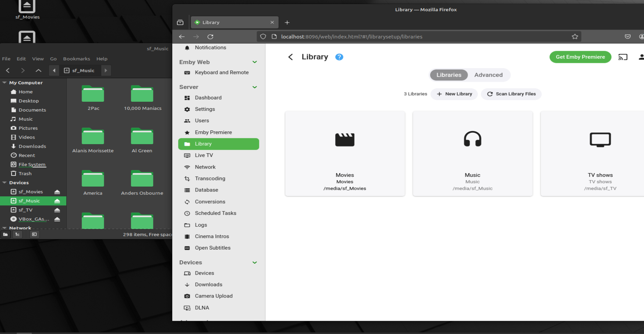Open Keyboard and Remote settings
Image resolution: width=644 pixels, height=334 pixels.
218,72
